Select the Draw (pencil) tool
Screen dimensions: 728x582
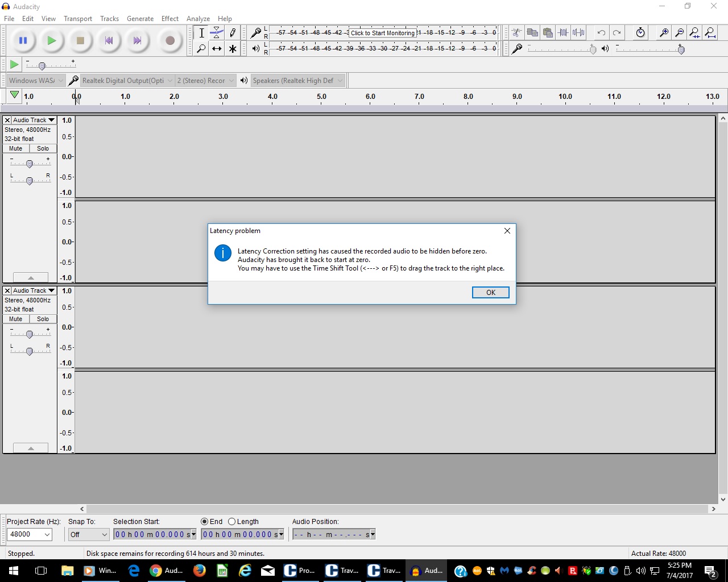[x=233, y=33]
